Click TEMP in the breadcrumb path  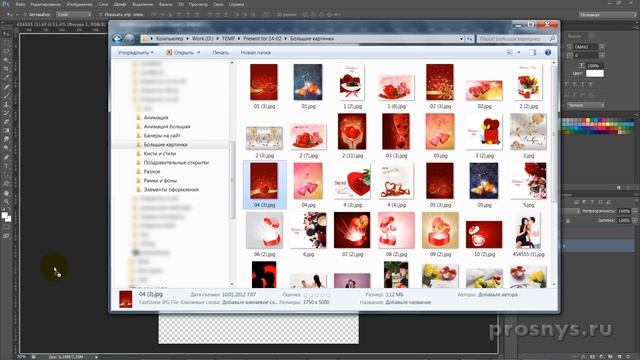[x=228, y=39]
